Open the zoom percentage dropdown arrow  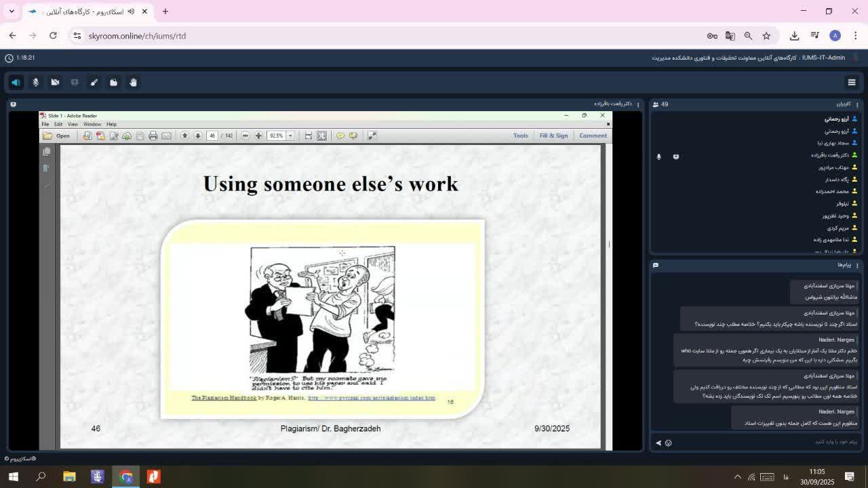(x=290, y=136)
